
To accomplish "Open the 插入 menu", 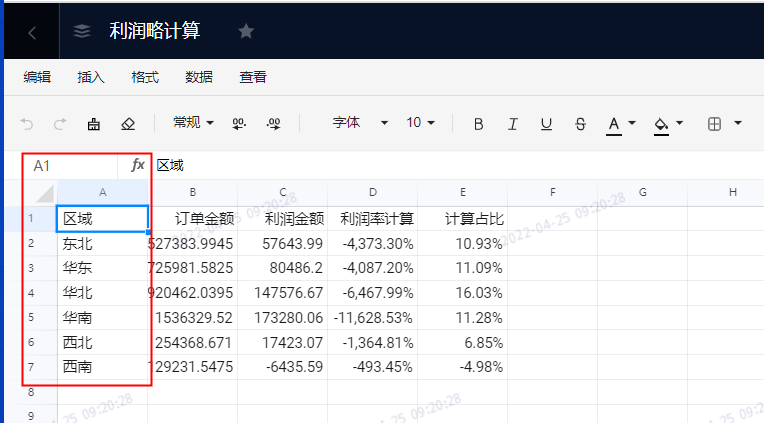I will click(x=91, y=77).
